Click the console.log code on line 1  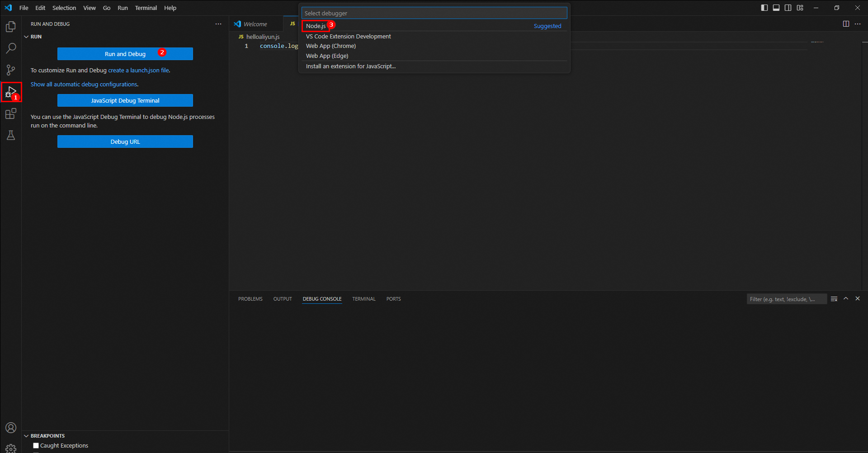pyautogui.click(x=279, y=46)
